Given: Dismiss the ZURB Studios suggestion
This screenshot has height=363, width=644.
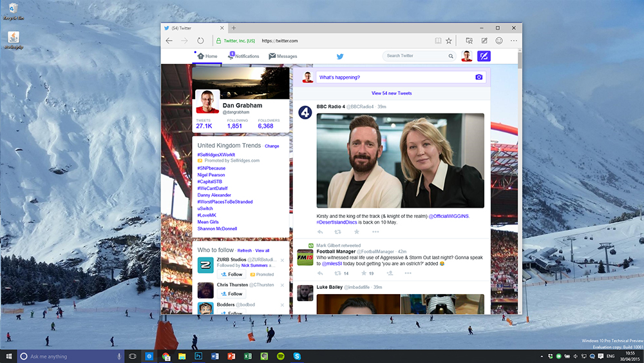Looking at the screenshot, I should point(282,260).
